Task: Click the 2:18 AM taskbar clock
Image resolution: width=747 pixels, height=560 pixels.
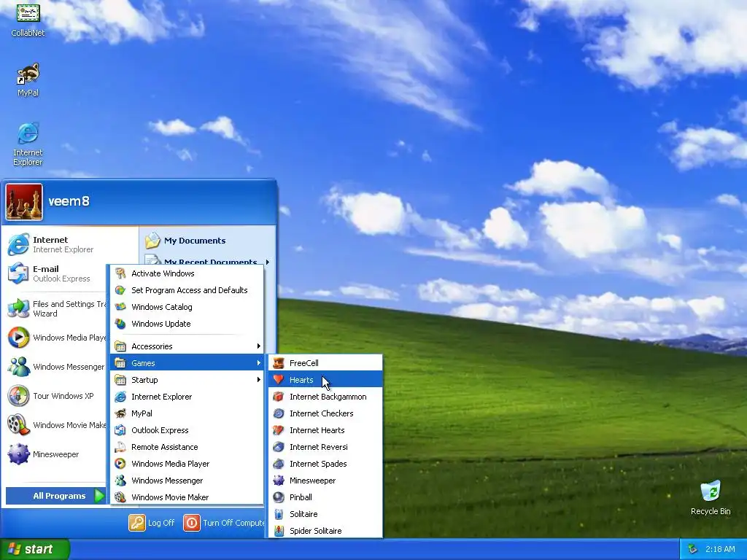Action: pyautogui.click(x=720, y=549)
